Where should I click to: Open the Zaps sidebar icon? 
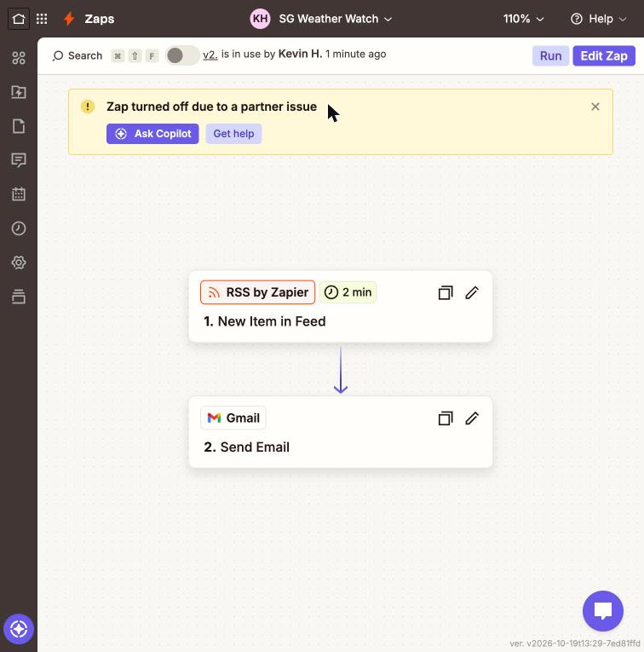point(19,92)
